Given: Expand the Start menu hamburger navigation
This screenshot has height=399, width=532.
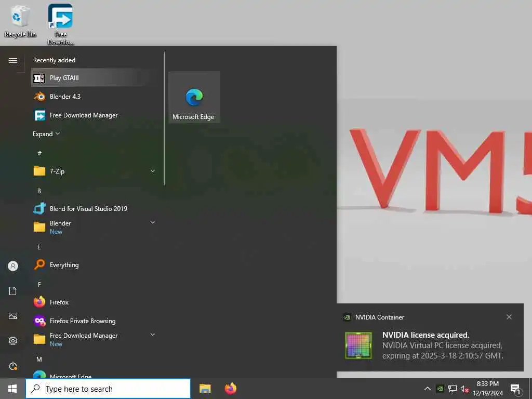Looking at the screenshot, I should tap(13, 60).
